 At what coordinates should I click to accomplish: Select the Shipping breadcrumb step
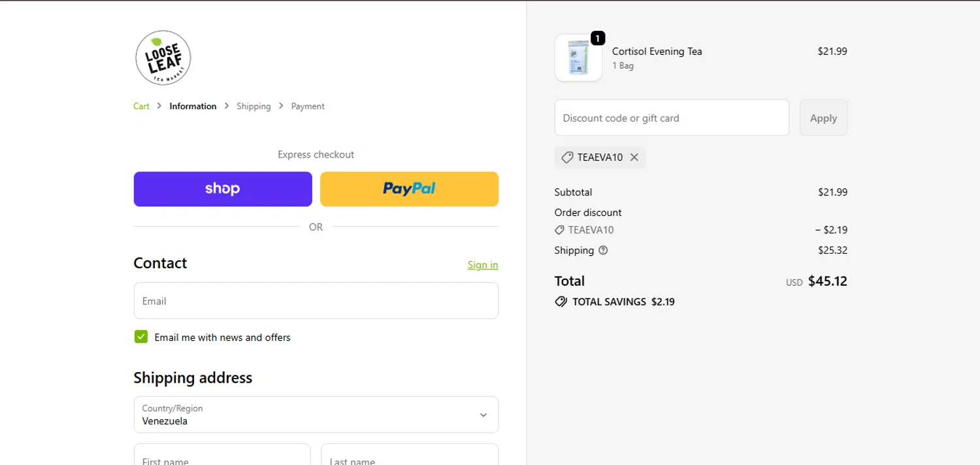click(x=253, y=106)
